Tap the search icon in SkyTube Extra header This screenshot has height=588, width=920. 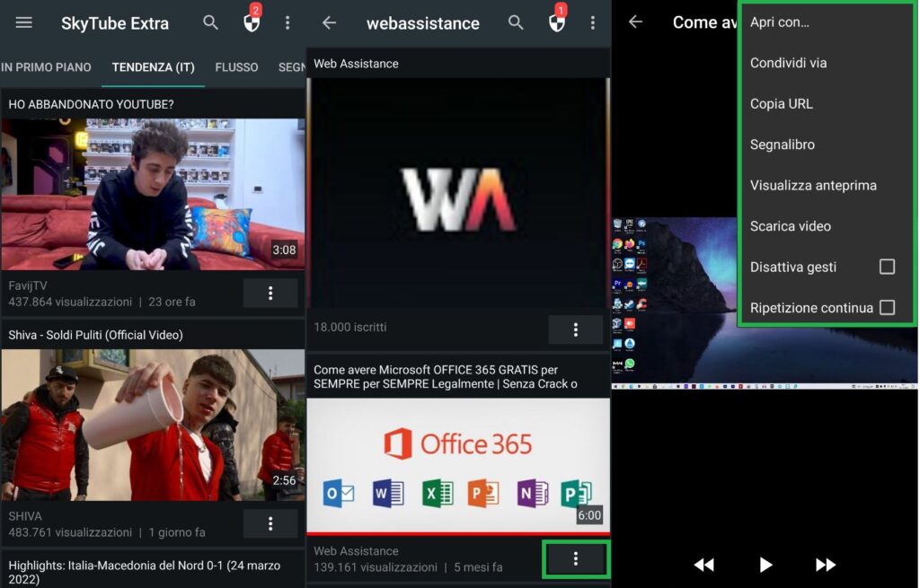210,22
